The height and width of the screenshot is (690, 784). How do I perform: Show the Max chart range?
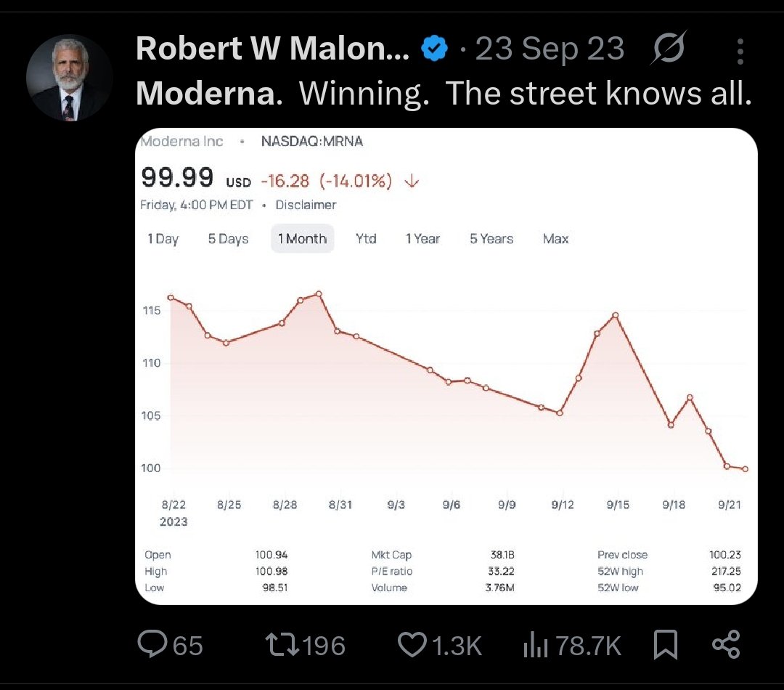[x=555, y=239]
